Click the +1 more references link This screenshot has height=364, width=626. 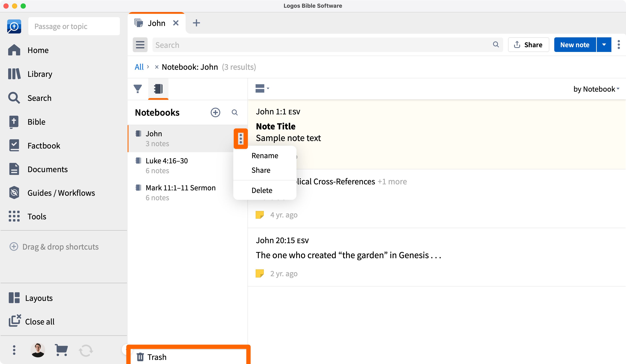pyautogui.click(x=392, y=182)
